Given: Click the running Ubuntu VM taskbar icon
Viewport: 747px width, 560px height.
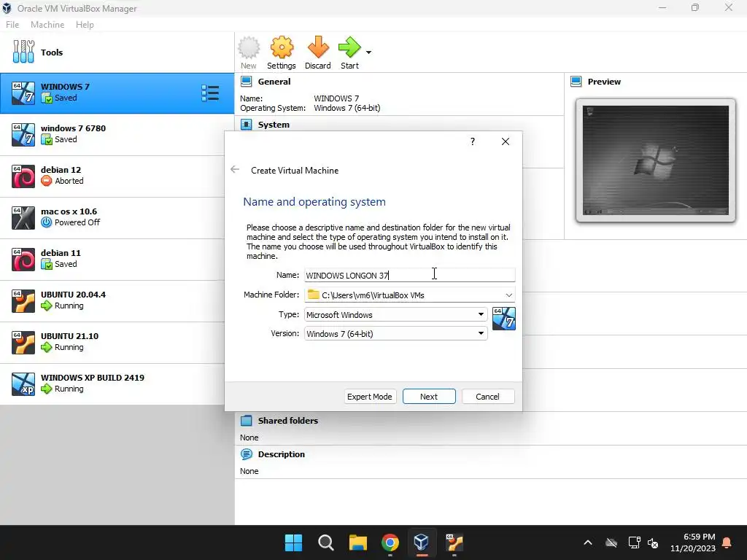Looking at the screenshot, I should pos(454,542).
